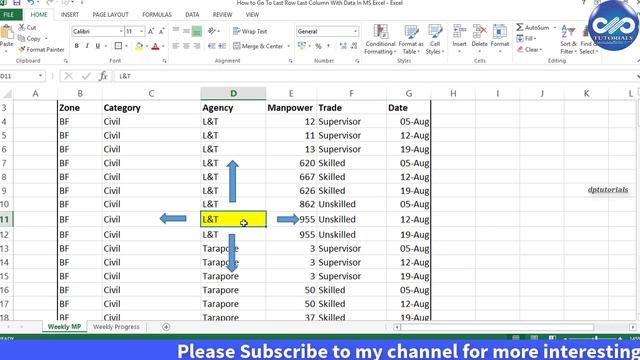
Task: Open the Weekly Progress sheet tab
Action: point(116,327)
